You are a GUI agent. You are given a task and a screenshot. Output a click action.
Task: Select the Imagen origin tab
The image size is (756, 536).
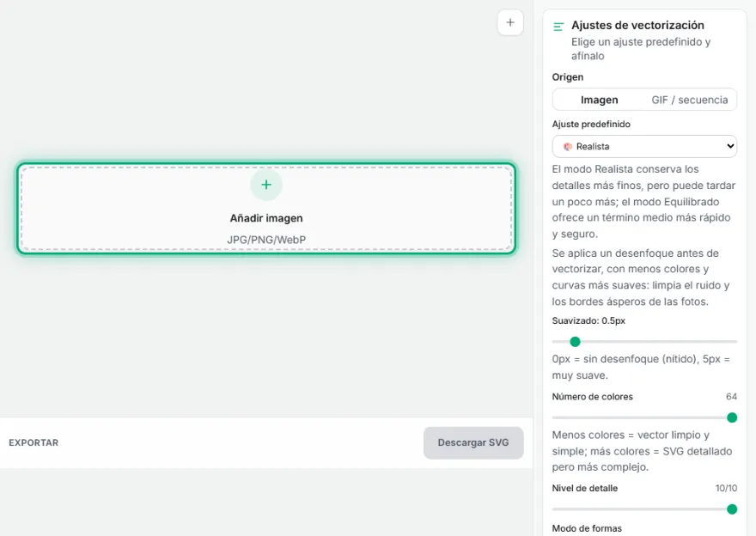[599, 100]
